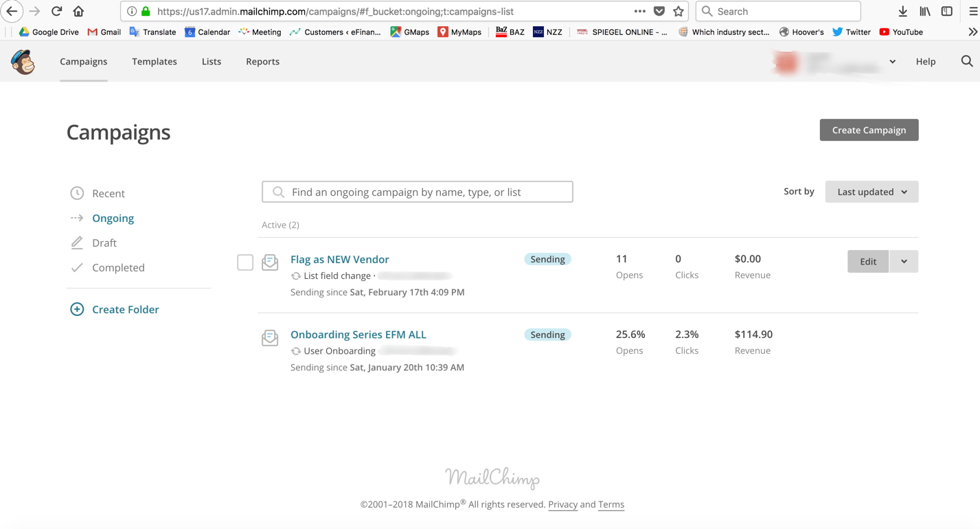Screen dimensions: 980x529
Task: Open the Privacy link in footer
Action: 562,504
